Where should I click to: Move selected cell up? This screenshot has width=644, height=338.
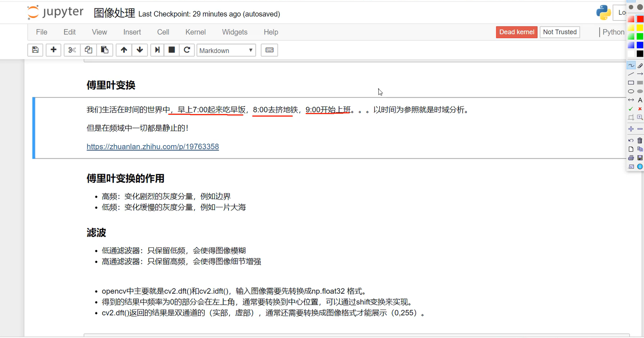[124, 50]
